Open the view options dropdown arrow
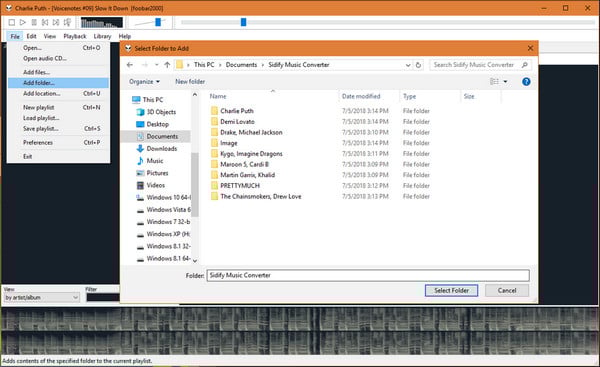This screenshot has width=600, height=367. [x=505, y=82]
